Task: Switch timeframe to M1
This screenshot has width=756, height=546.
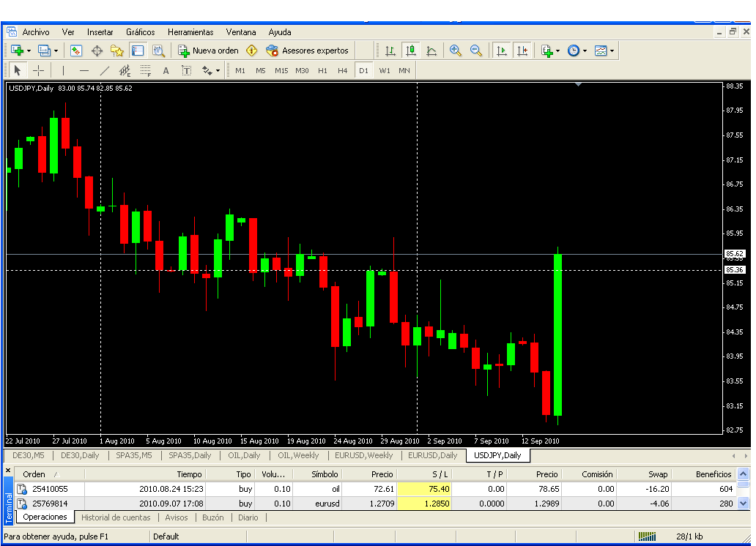Action: click(x=240, y=71)
